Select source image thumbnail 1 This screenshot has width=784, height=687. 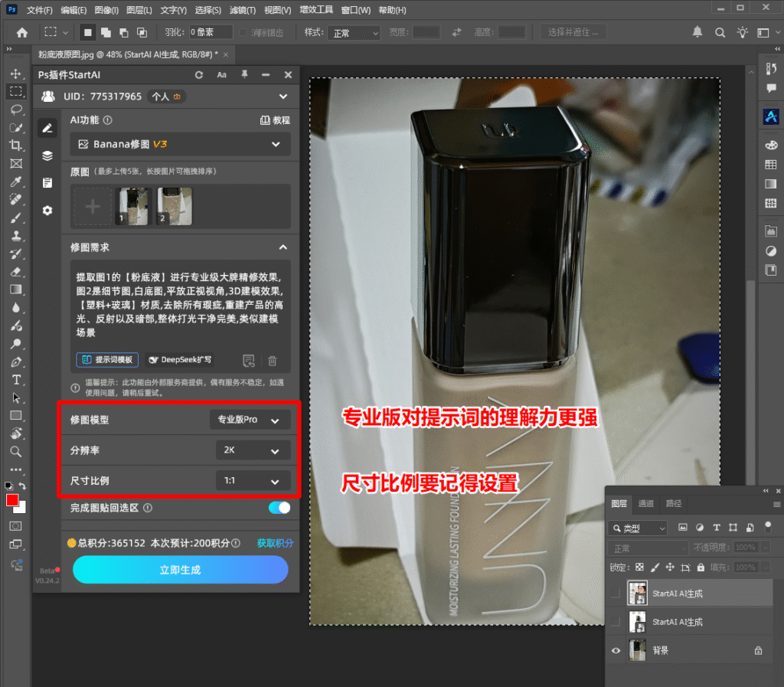click(132, 207)
